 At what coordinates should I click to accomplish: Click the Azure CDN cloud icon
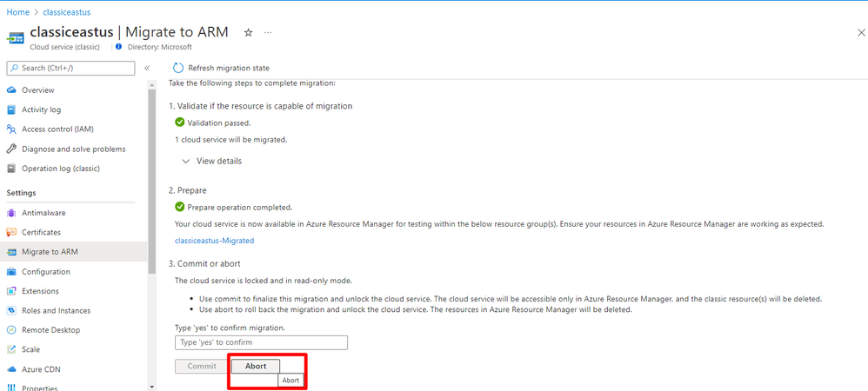[x=11, y=369]
